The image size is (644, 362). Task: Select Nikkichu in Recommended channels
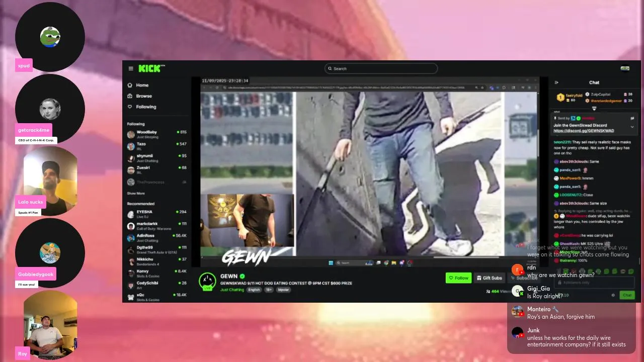point(157,261)
